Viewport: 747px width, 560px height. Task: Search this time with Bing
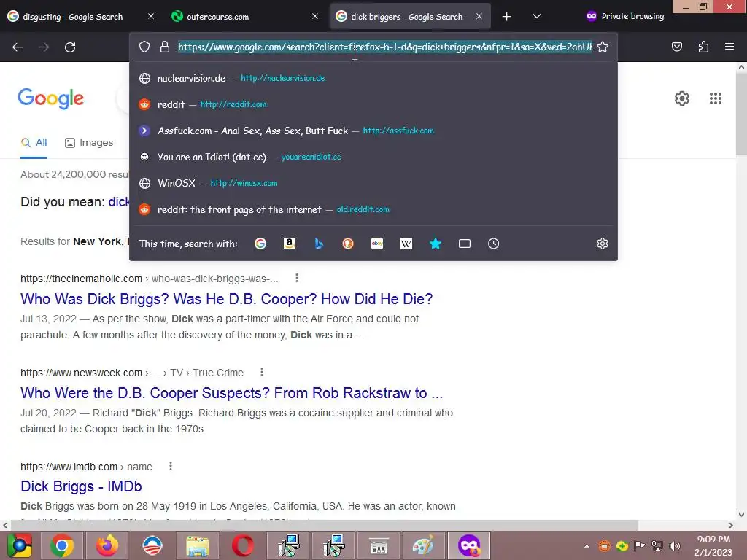pos(319,244)
